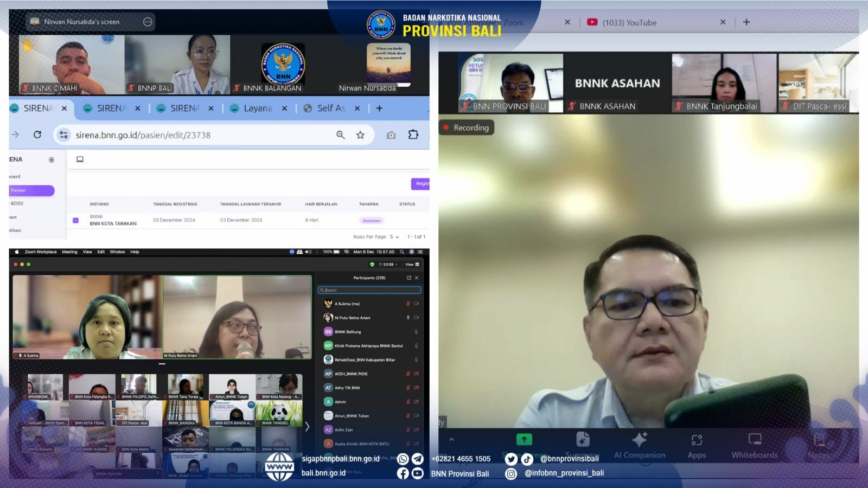Click the Recording indicator
This screenshot has width=868, height=488.
[x=467, y=127]
